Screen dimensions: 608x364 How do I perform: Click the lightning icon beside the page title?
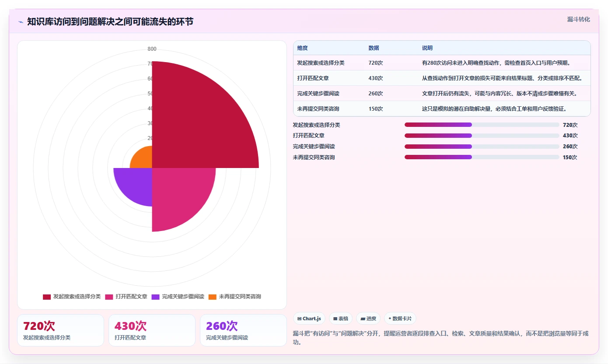(x=21, y=21)
